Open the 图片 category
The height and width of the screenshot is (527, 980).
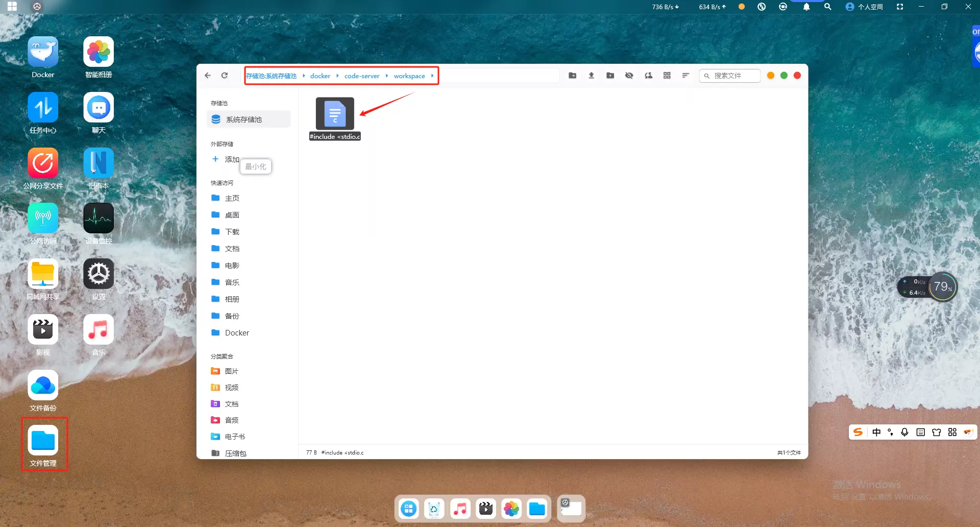coord(231,371)
